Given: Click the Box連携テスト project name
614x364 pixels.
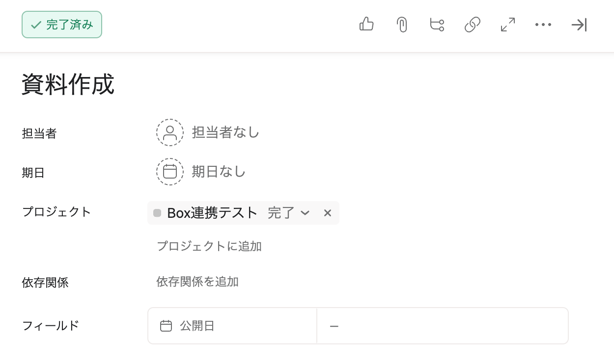Looking at the screenshot, I should (212, 213).
